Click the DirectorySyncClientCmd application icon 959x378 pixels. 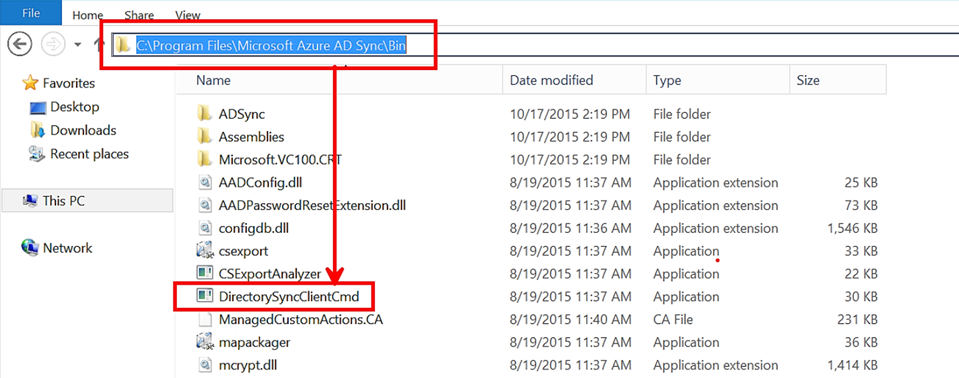coord(204,296)
